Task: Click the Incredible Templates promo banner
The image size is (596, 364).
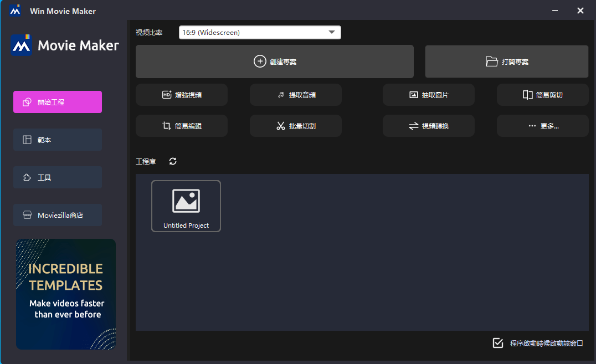Action: [66, 294]
